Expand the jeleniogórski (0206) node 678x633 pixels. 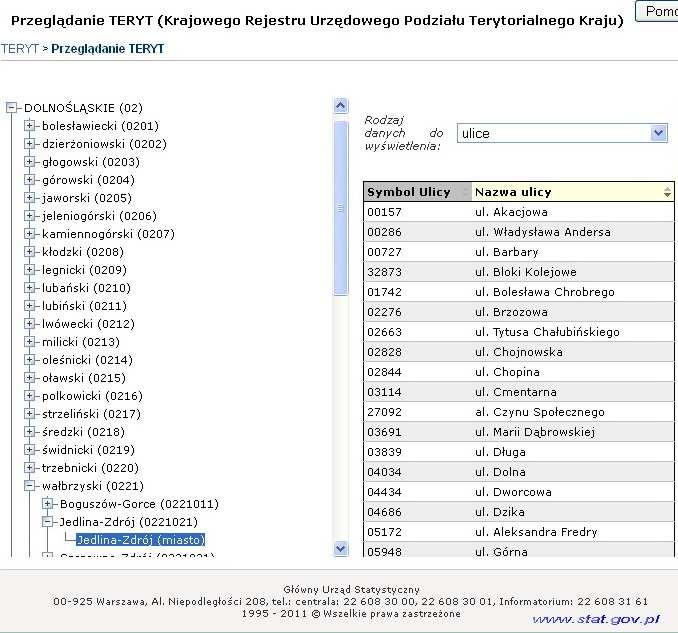click(x=29, y=216)
